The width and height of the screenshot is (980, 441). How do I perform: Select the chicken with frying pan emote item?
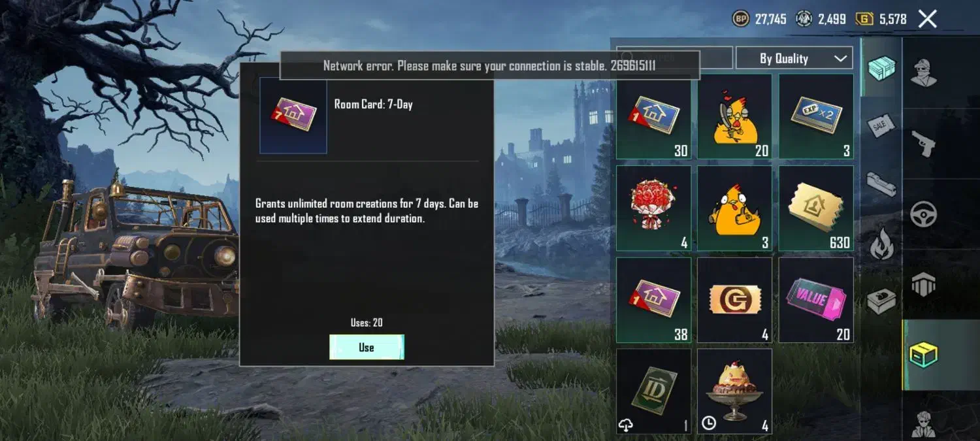point(734,116)
